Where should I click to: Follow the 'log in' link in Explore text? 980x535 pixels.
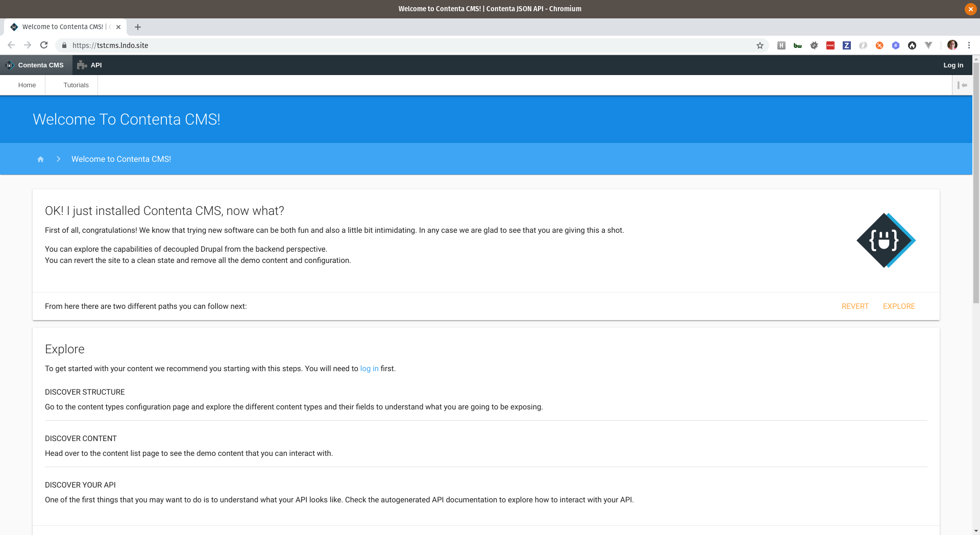[x=369, y=369]
